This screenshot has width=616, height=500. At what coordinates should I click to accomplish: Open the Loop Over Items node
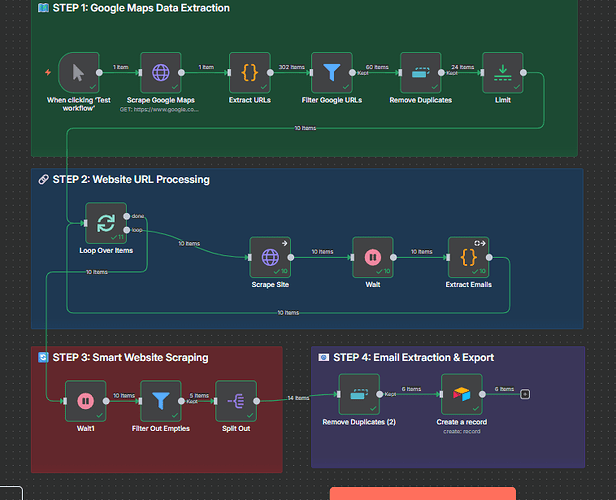pyautogui.click(x=106, y=223)
